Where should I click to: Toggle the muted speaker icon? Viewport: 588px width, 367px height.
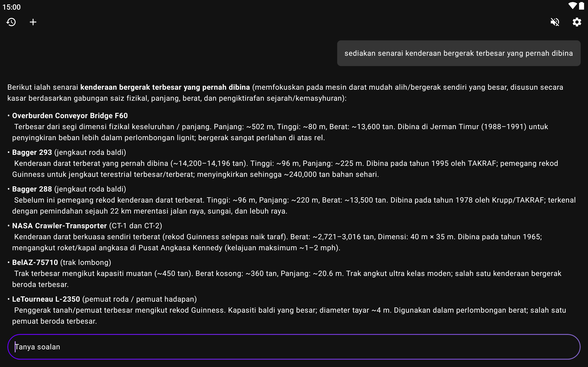click(555, 22)
